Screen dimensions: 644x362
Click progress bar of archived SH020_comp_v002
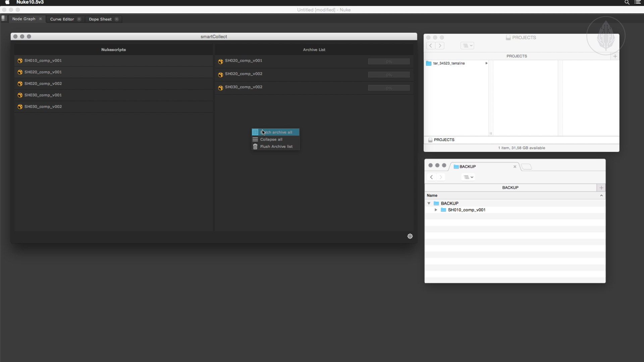coord(389,75)
